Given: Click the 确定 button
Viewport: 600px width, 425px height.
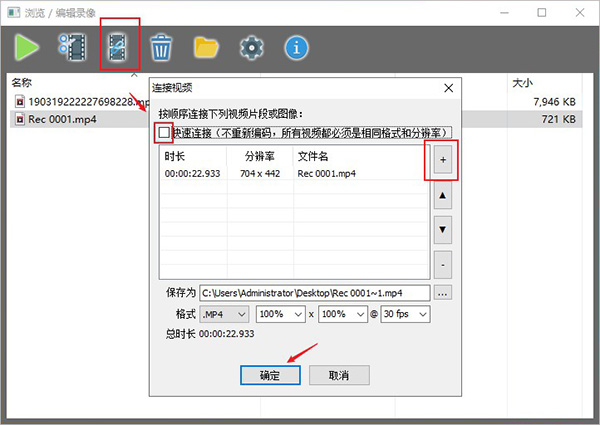Looking at the screenshot, I should point(270,374).
